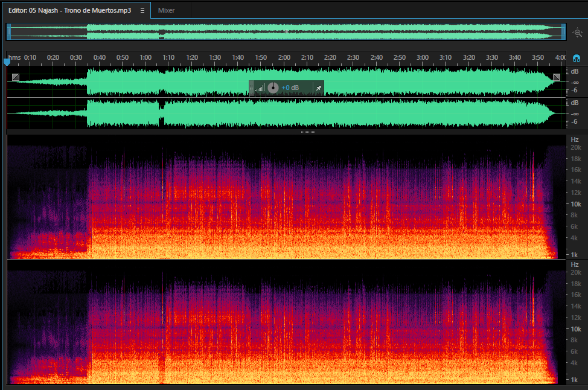
Task: Click the waveform-spectral divider grip
Action: coord(308,132)
